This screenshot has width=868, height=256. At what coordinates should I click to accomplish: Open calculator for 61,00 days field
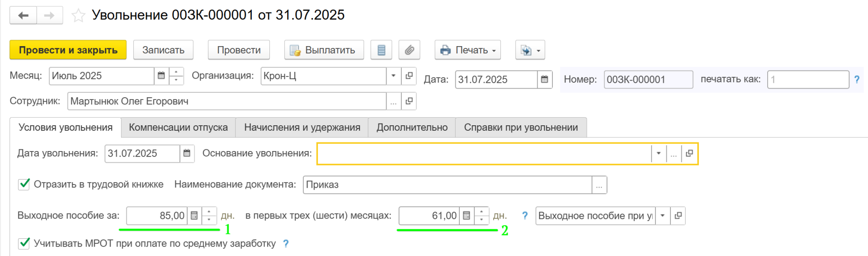467,216
